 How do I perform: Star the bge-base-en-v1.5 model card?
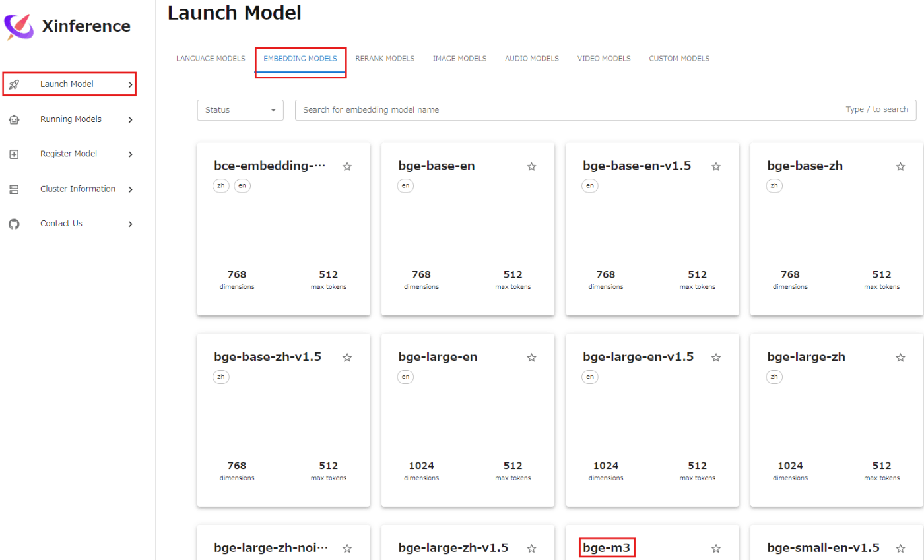click(x=716, y=166)
